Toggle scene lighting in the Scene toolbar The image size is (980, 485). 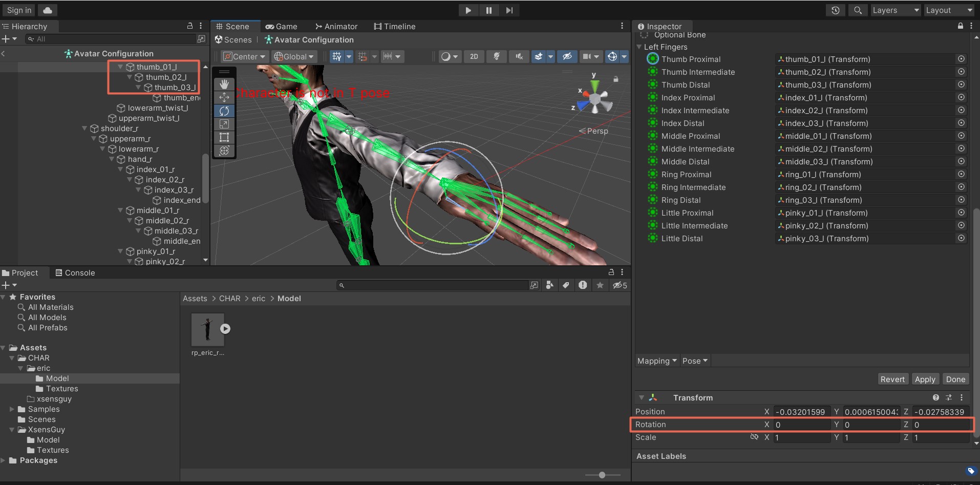(x=496, y=56)
